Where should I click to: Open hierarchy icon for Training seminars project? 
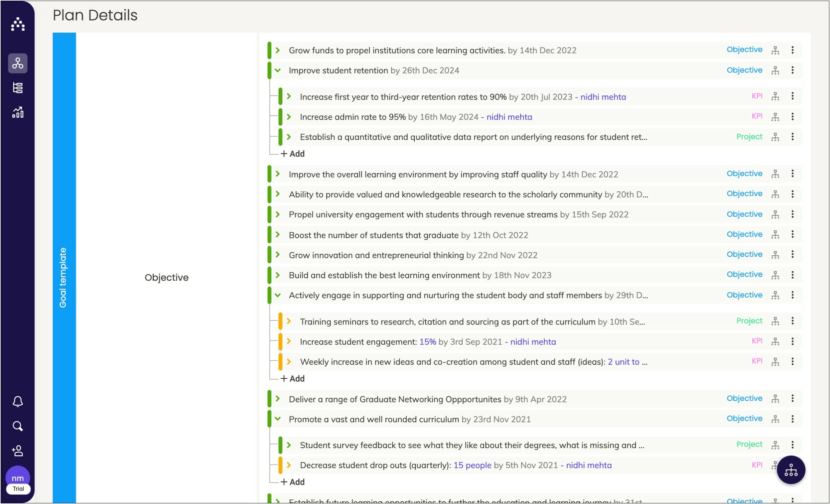[x=775, y=321]
